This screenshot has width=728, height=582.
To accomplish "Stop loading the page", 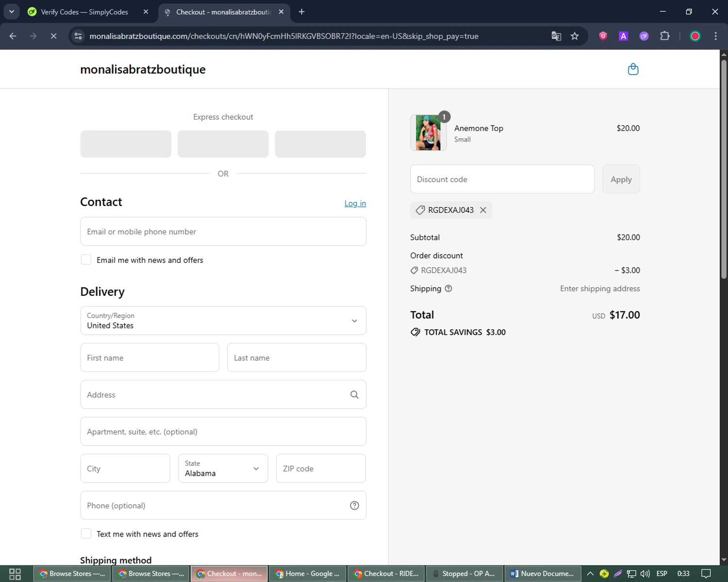I will click(53, 36).
